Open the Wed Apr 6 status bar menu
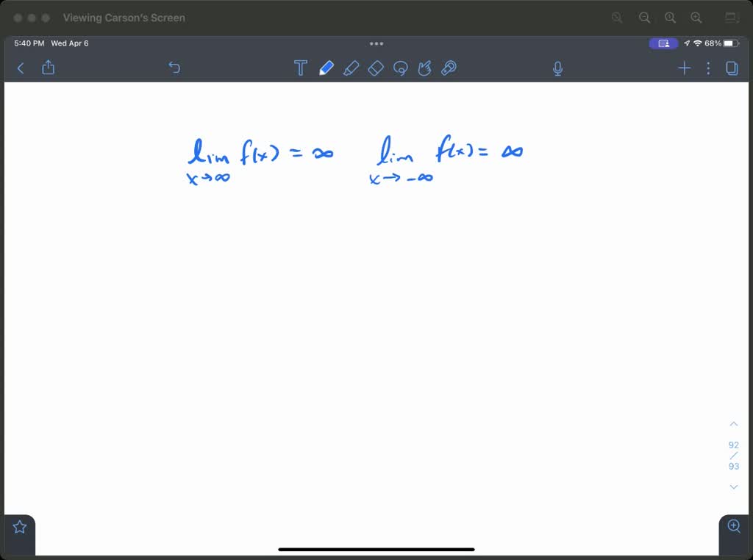Viewport: 753px width, 560px height. (x=70, y=43)
